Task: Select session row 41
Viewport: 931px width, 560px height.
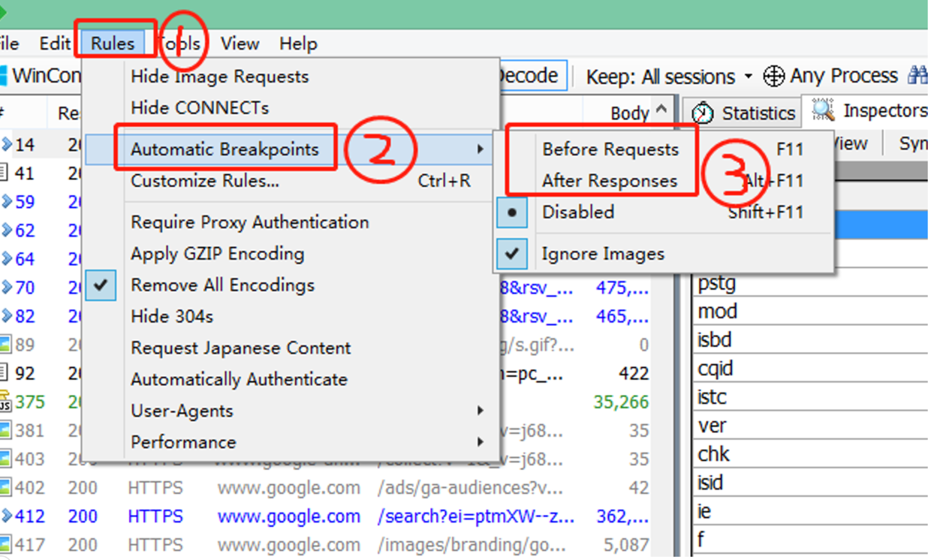Action: pos(41,173)
